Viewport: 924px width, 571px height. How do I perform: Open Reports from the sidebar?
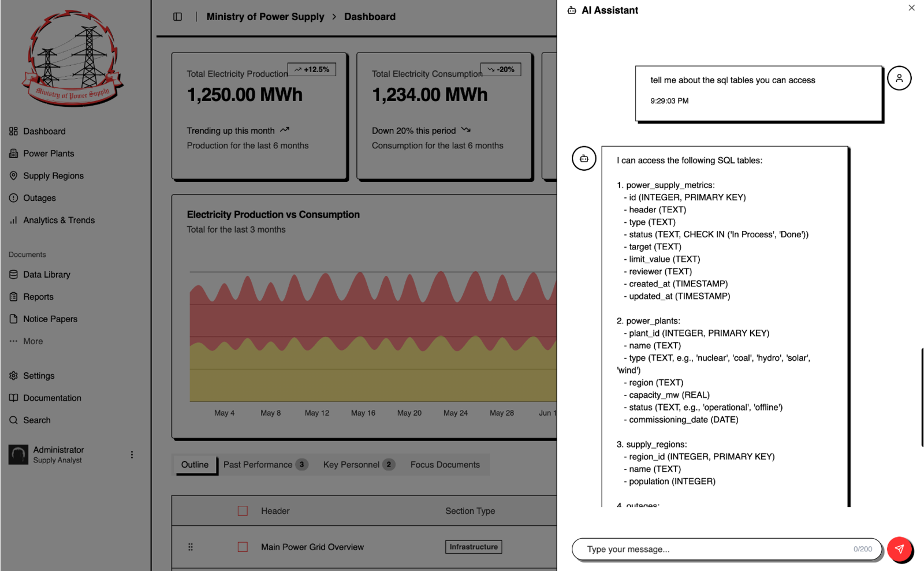pos(38,297)
